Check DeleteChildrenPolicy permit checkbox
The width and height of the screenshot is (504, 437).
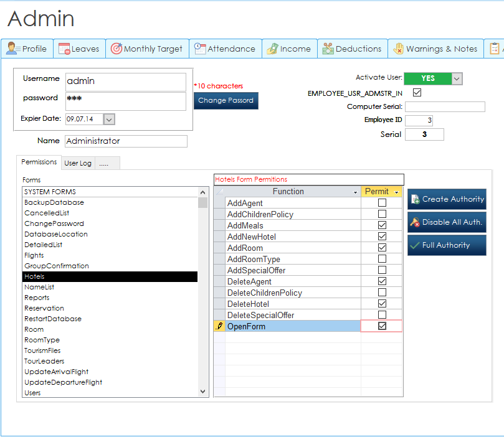coord(382,293)
